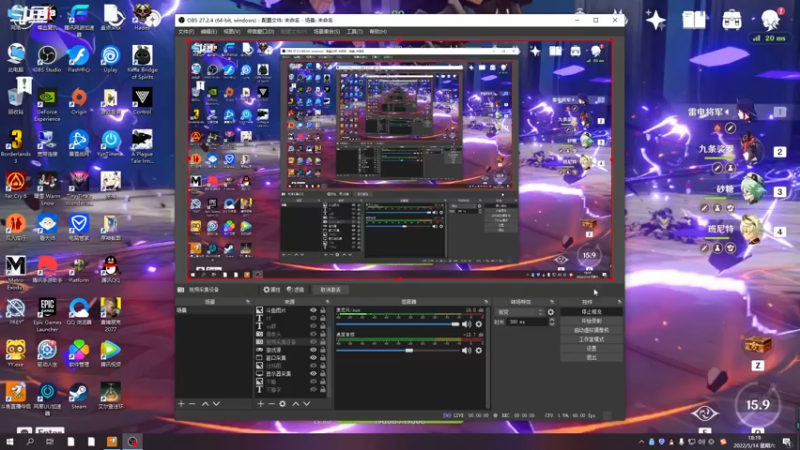Open GeForce Experience desktop shortcut
Viewport: 800px width, 450px height.
(47, 105)
